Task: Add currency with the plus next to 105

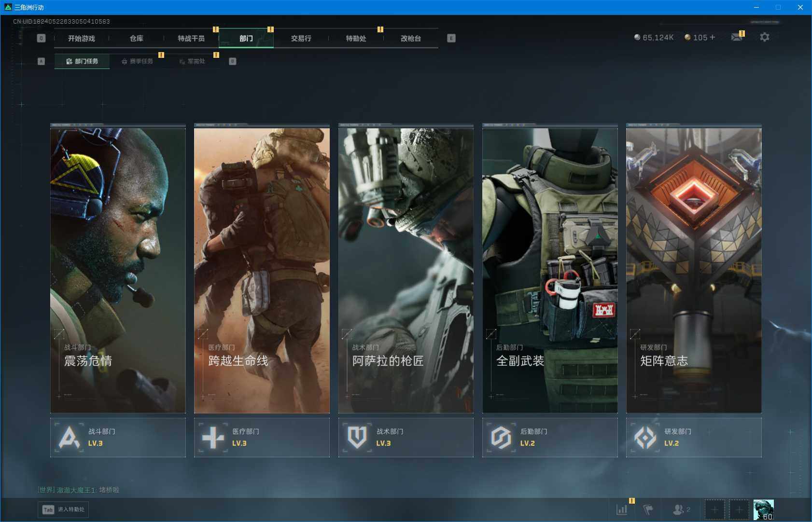Action: click(x=713, y=38)
